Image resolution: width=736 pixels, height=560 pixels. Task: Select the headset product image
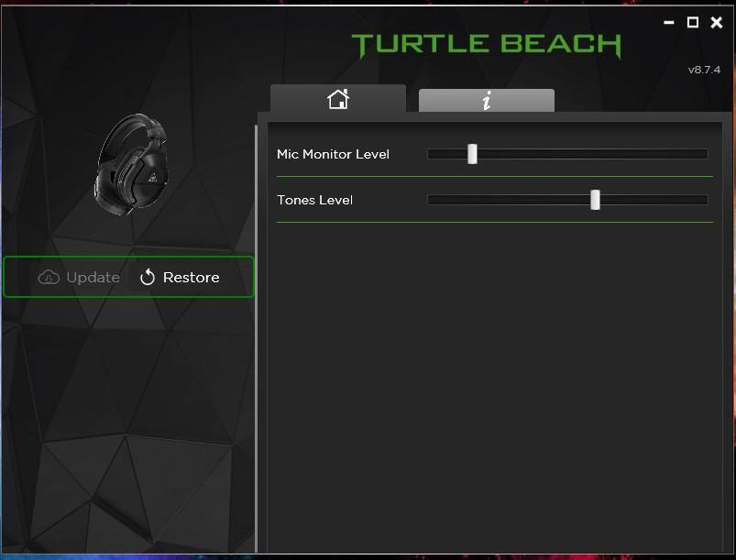133,165
